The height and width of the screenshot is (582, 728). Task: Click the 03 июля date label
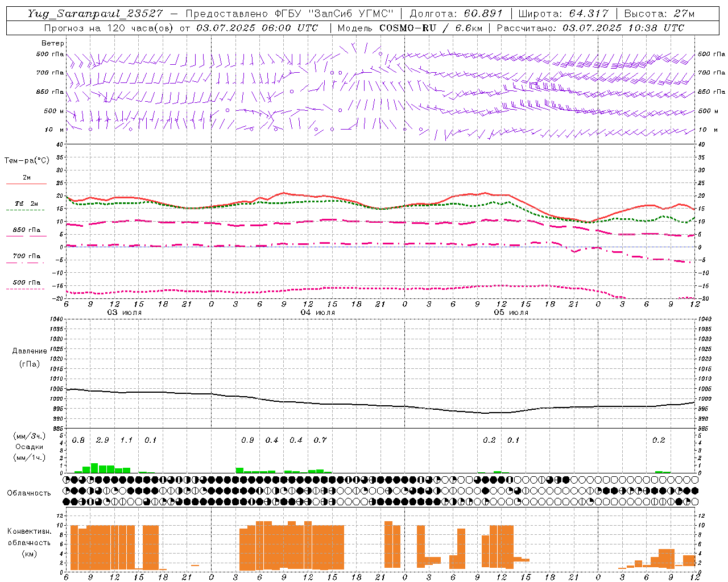(125, 313)
